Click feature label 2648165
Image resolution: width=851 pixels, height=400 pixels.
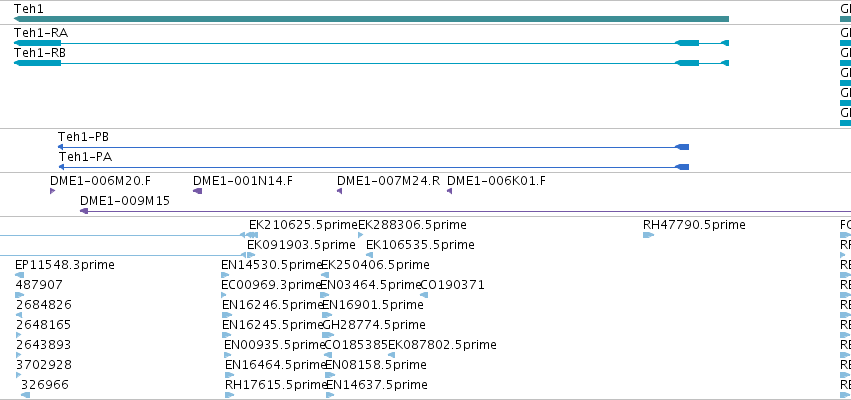click(44, 325)
